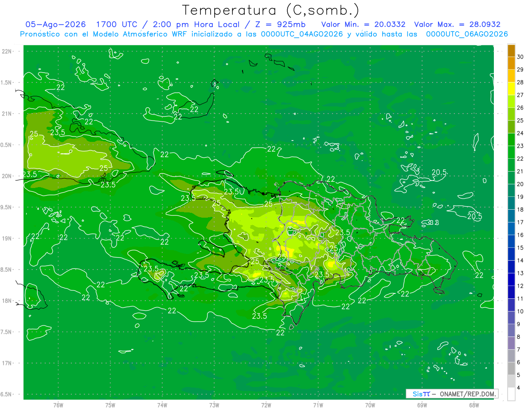Pick the purple colorbar swatch between 8 and 9

[x=511, y=330]
